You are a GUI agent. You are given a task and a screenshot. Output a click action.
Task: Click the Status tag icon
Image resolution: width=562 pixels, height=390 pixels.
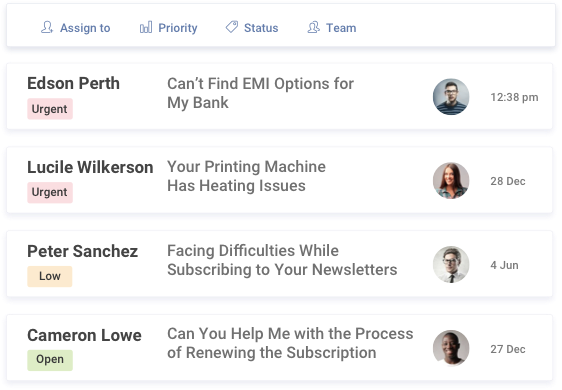click(x=232, y=27)
